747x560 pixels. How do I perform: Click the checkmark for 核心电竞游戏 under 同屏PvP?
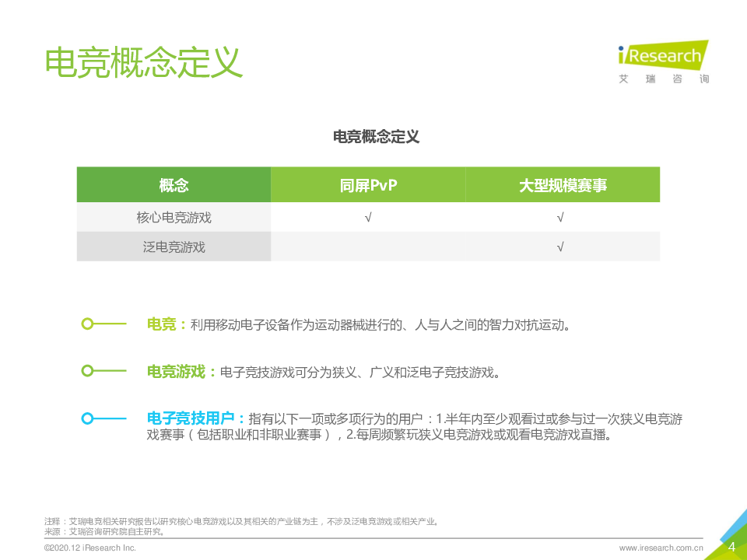[x=368, y=218]
